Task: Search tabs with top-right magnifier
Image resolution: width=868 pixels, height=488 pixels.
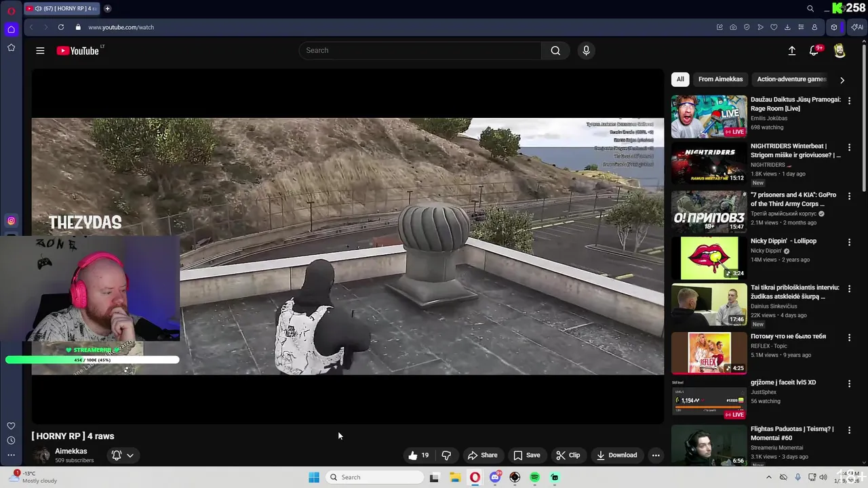Action: (x=810, y=9)
